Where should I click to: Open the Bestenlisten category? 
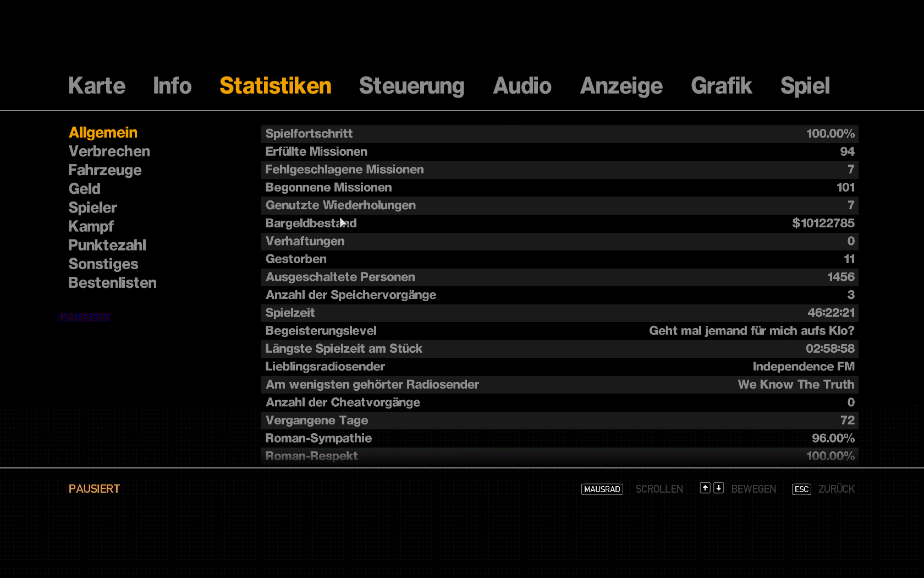(113, 283)
